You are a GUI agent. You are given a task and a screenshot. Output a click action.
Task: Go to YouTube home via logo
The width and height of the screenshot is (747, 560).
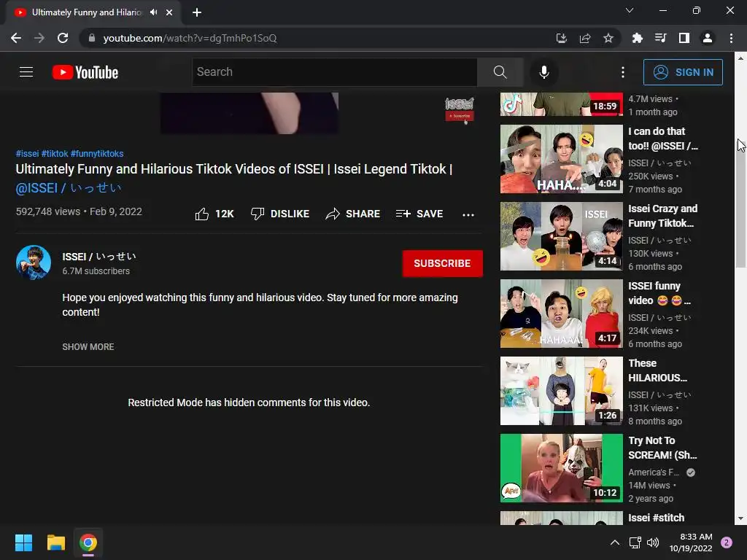tap(85, 72)
